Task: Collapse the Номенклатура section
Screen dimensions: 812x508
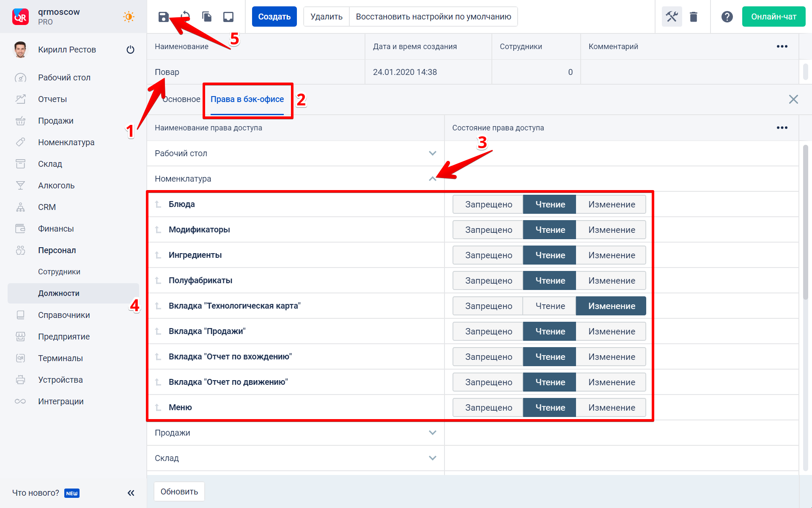Action: click(432, 179)
